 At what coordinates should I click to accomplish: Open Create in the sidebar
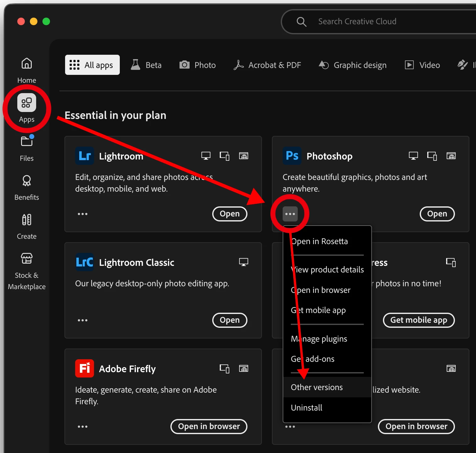click(27, 226)
